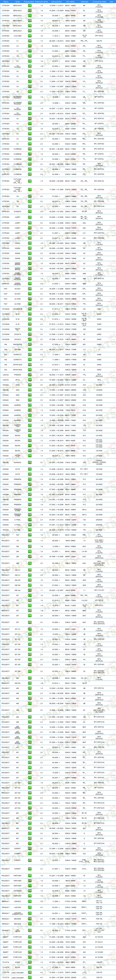This screenshot has height=980, width=116.
Task: Select the model cell 'PHEDRA'
Action: [x=18, y=375]
